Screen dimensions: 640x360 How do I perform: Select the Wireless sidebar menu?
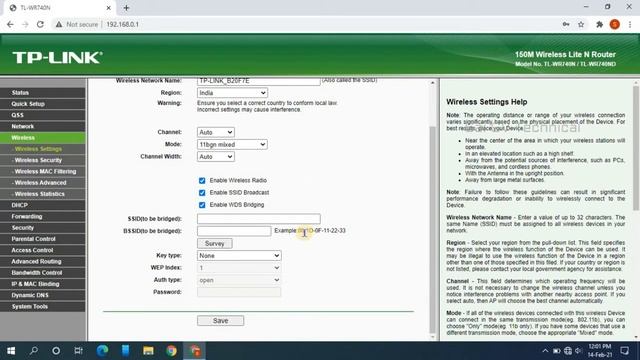coord(43,138)
